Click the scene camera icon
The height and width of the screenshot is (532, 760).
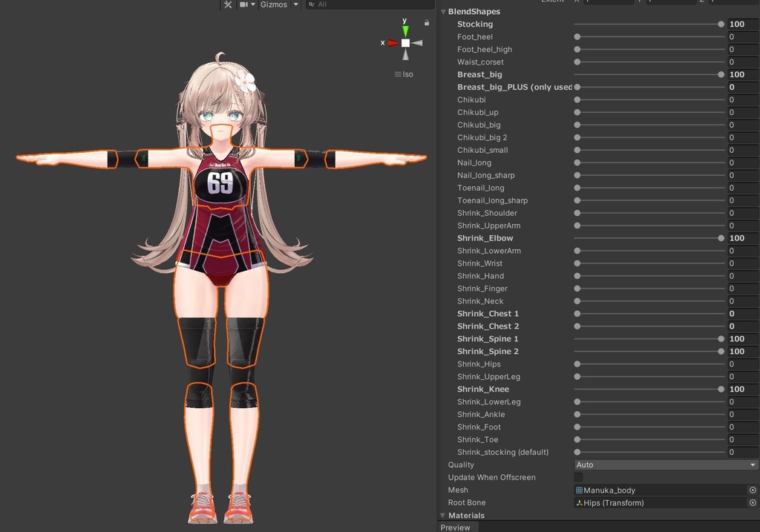pos(243,4)
